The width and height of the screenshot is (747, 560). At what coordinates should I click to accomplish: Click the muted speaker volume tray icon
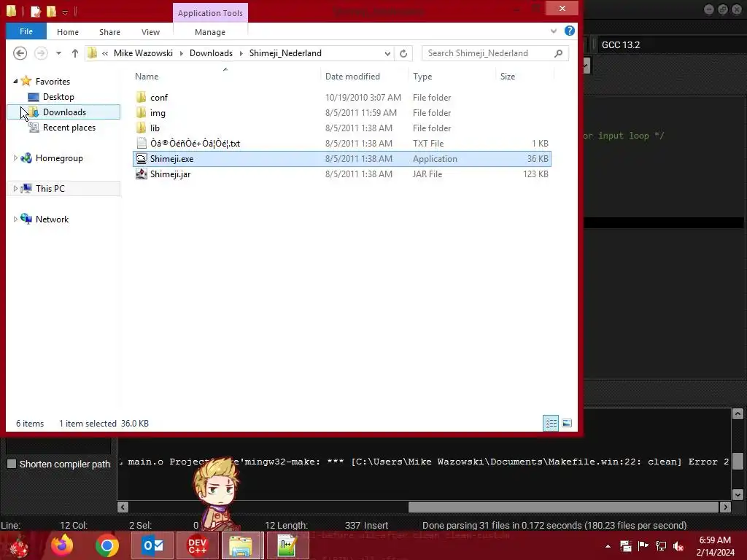(x=678, y=546)
